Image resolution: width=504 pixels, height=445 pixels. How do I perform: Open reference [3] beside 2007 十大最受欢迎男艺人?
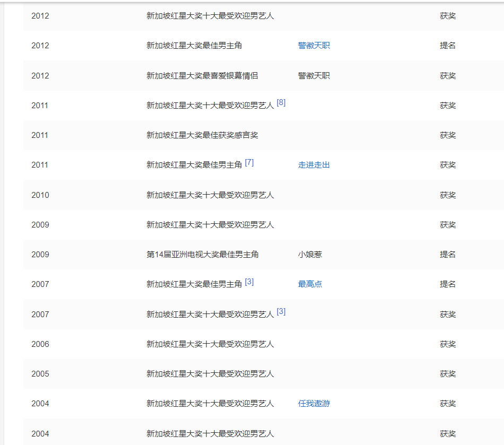tap(281, 312)
